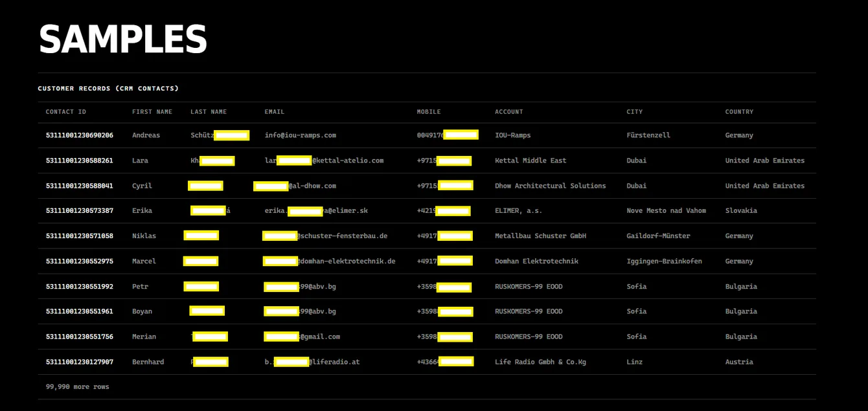Click the Metallbau Schuster GmbH account
The height and width of the screenshot is (411, 868).
coord(540,236)
